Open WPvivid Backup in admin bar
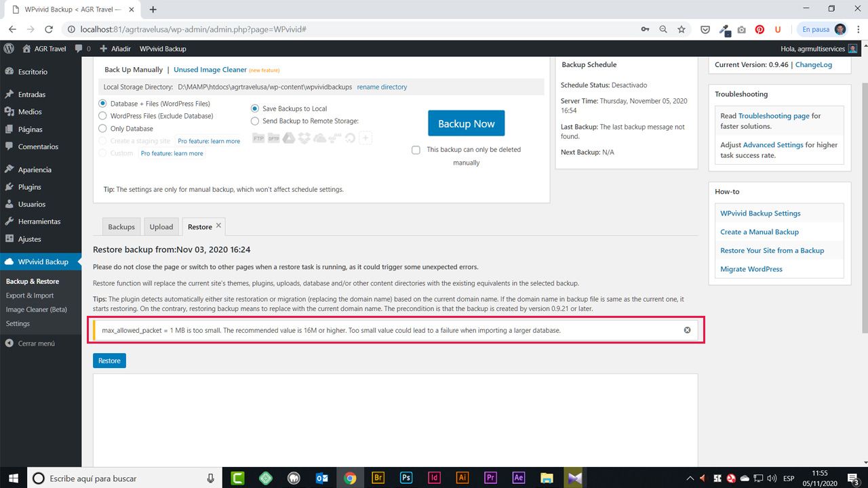The image size is (868, 488). coord(163,49)
